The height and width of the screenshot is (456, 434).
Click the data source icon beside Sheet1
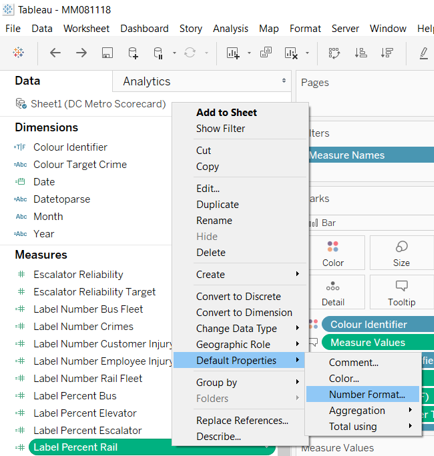(x=21, y=104)
